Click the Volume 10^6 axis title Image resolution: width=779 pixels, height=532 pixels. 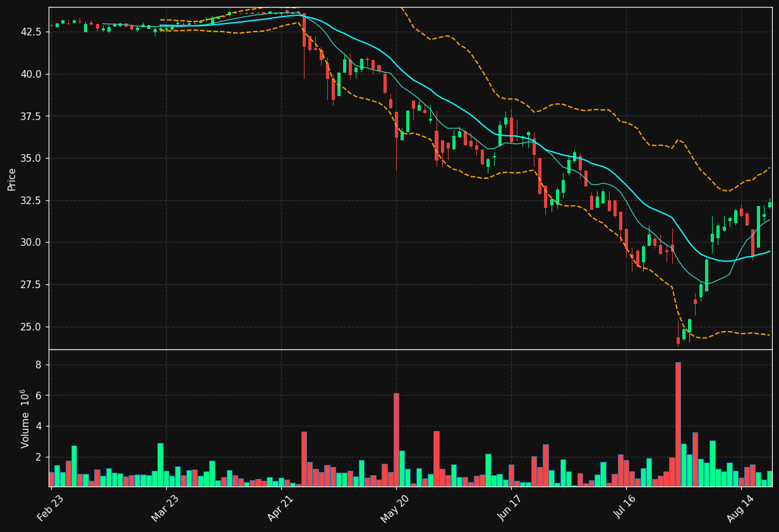click(x=25, y=418)
